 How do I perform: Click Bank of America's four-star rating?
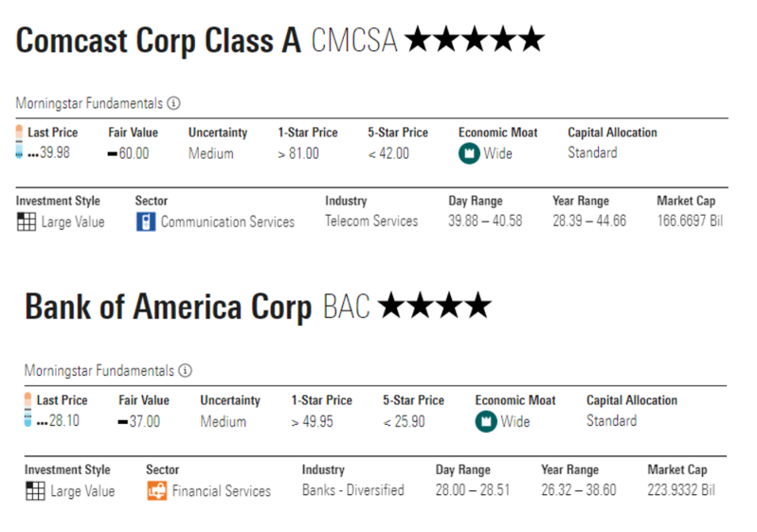435,306
